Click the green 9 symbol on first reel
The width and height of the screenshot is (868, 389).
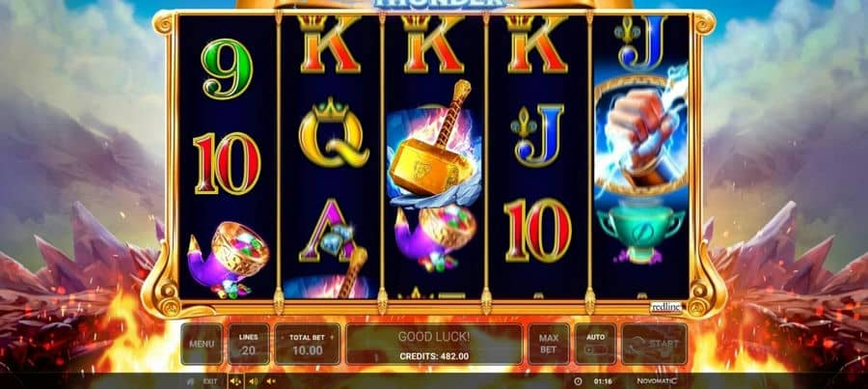[227, 69]
